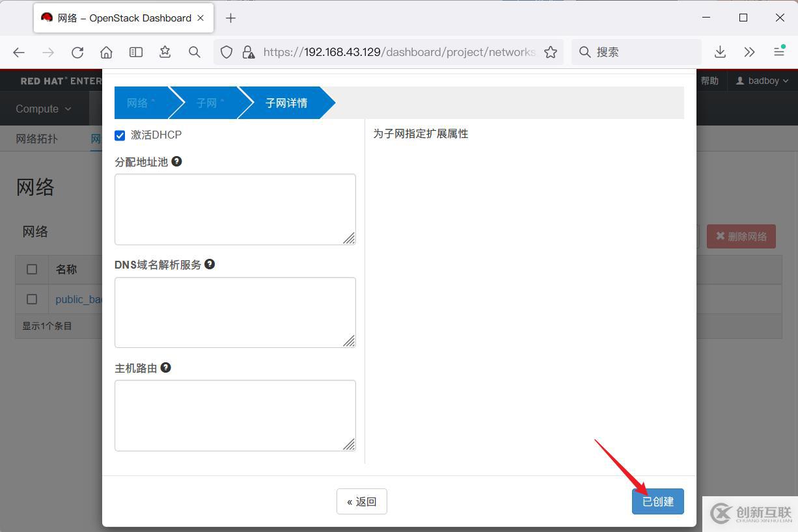
Task: Go back with the browser back arrow
Action: tap(19, 52)
